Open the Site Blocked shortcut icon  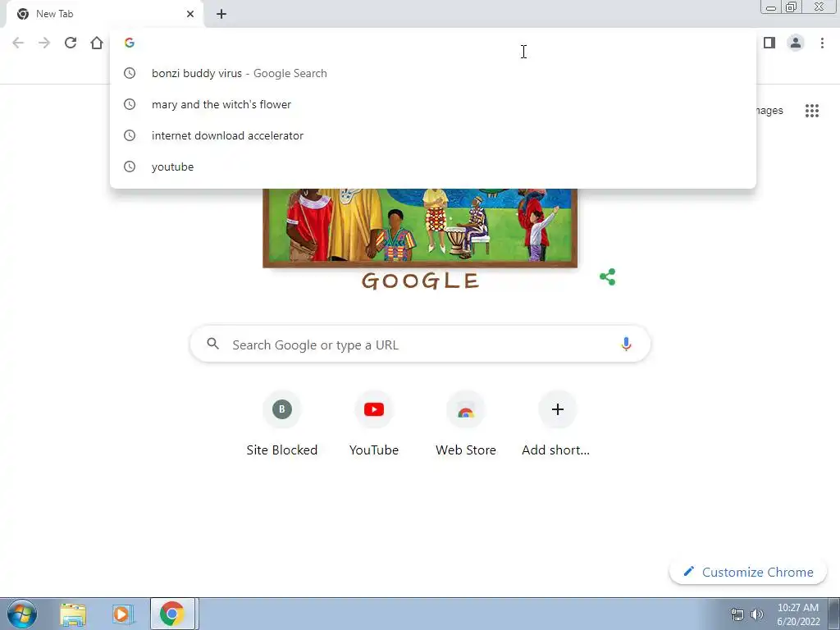[282, 409]
